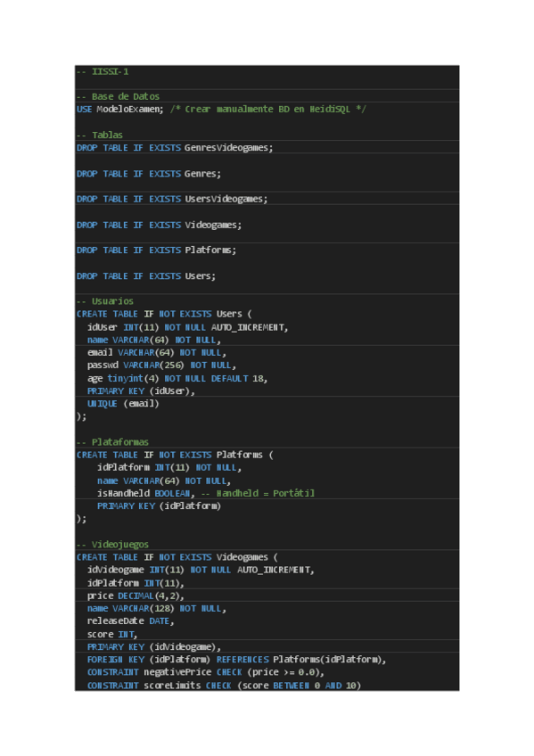Click the IISSI-1 comment line
Screen dimensions: 534x756
103,72
